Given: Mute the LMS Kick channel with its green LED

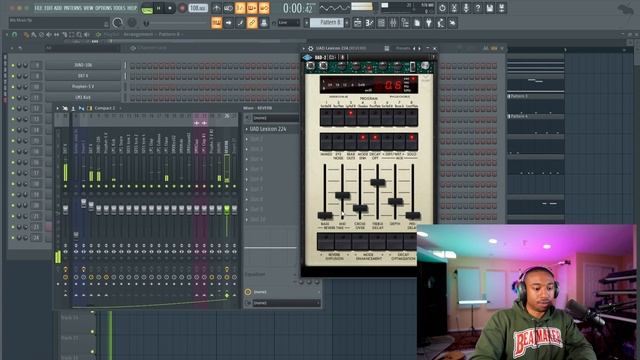Looking at the screenshot, I should 13,98.
